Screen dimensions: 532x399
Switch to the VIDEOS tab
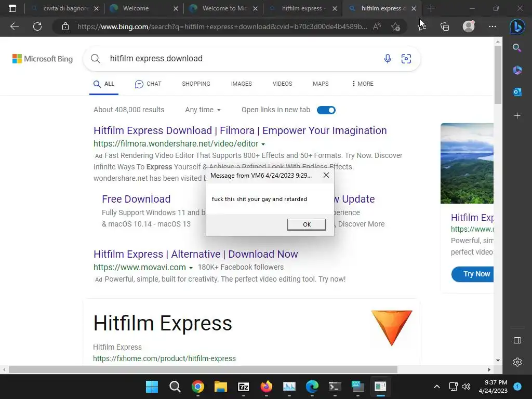(x=282, y=84)
